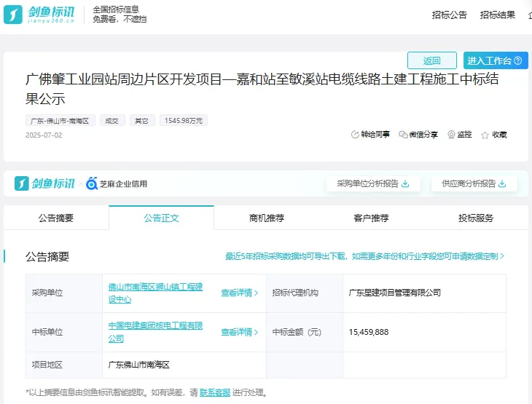Viewport: 532px width, 404px height.
Task: Click the 剑鱼标讯 logo icon in header
Action: 14,15
